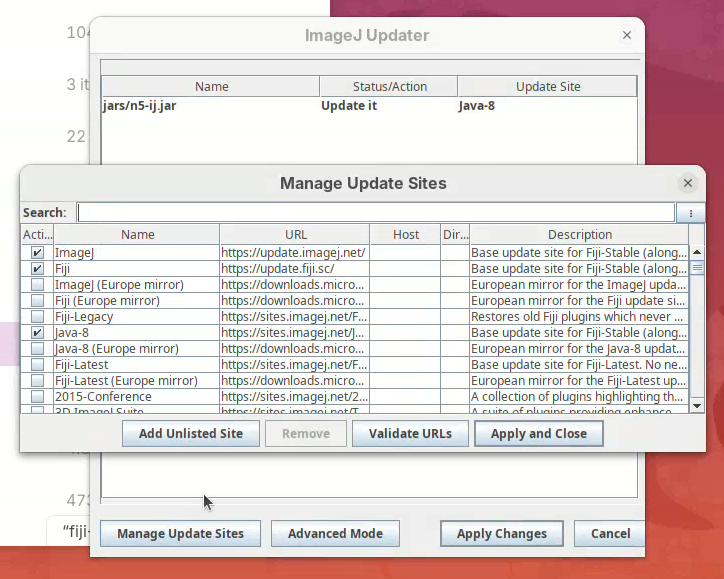Uncheck the ImageJ update site checkbox
Screen dimensions: 724x579
(37, 253)
